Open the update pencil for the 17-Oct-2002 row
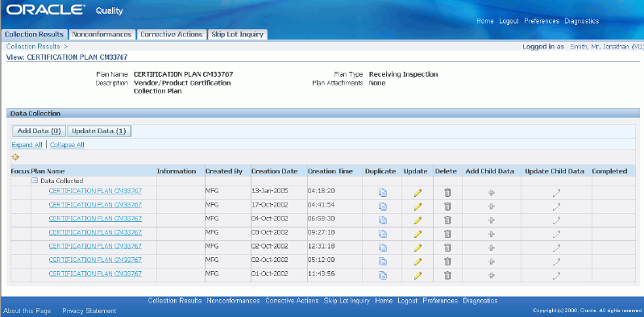Image resolution: width=644 pixels, height=317 pixels. [x=418, y=206]
